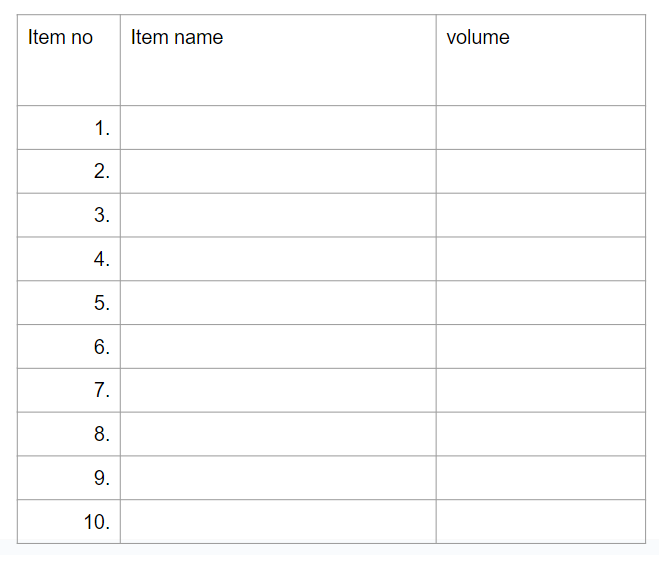Click the volume header cell
The image size is (659, 562).
pyautogui.click(x=541, y=60)
